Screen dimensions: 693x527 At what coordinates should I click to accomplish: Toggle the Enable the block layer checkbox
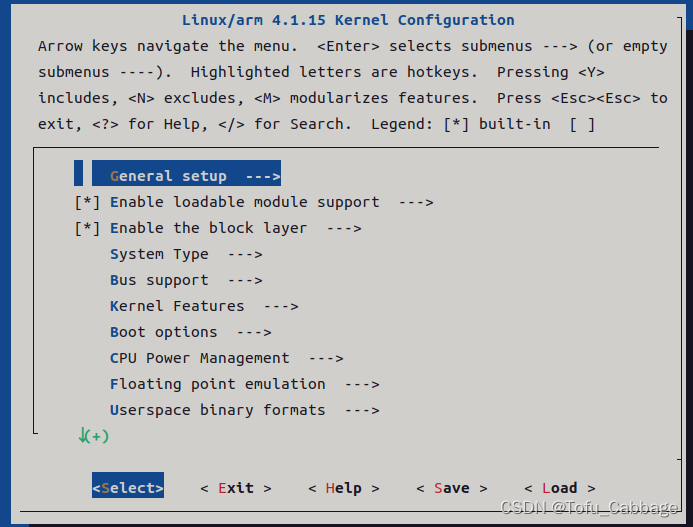pyautogui.click(x=88, y=228)
